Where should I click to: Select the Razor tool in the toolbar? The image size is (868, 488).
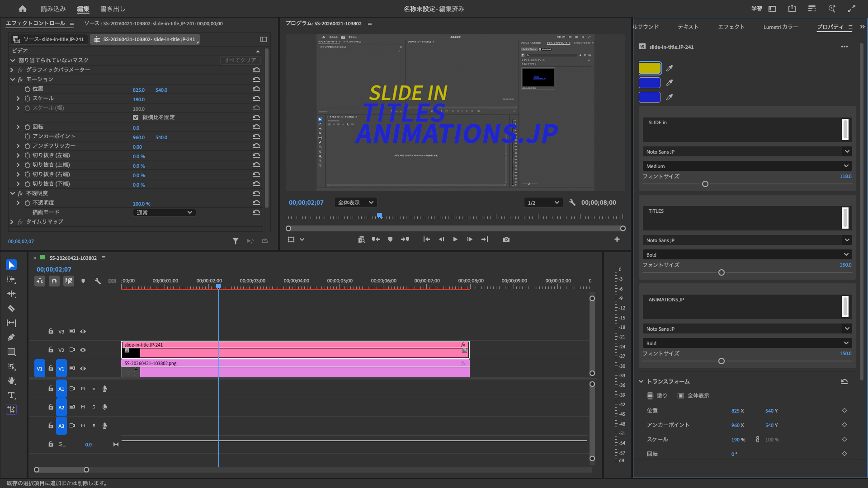coord(11,309)
